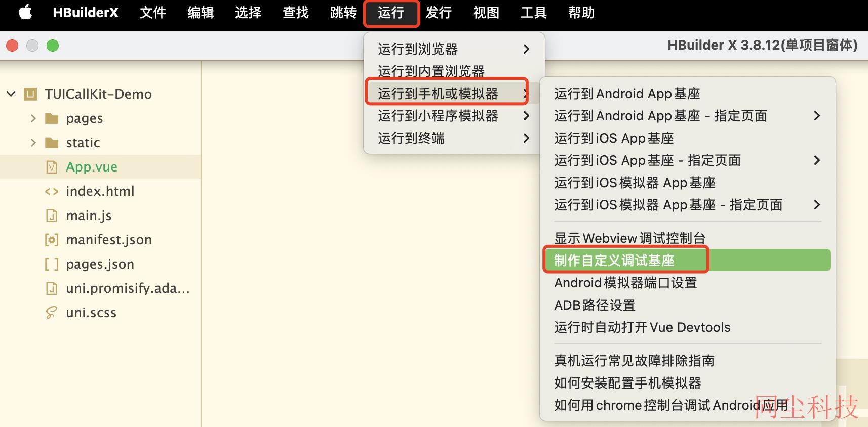Expand arrow for iOS模拟器 App基座 指定页面

coord(817,205)
